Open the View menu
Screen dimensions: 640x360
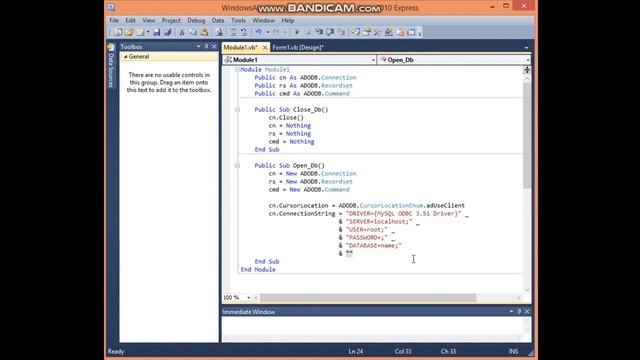coord(149,20)
